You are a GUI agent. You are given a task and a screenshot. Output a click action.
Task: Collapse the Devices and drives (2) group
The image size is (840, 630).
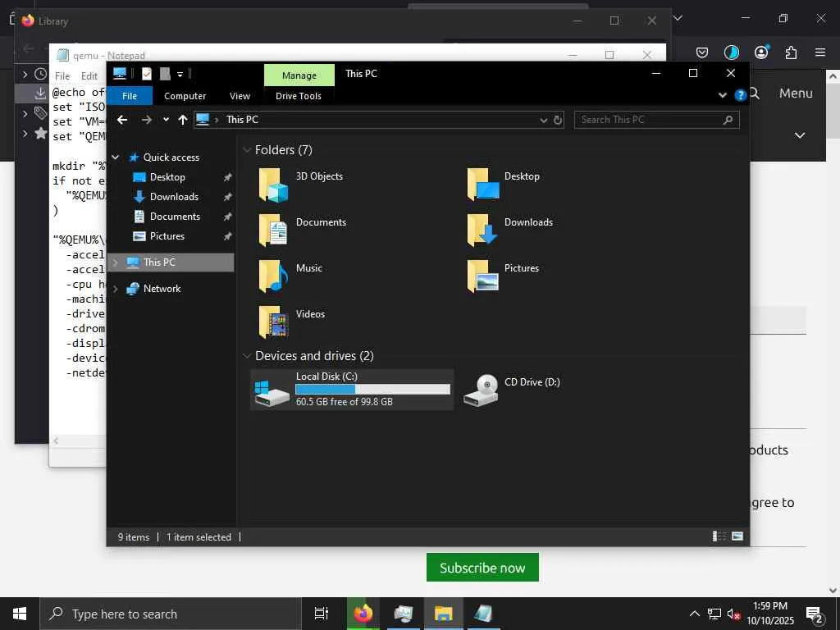(247, 356)
